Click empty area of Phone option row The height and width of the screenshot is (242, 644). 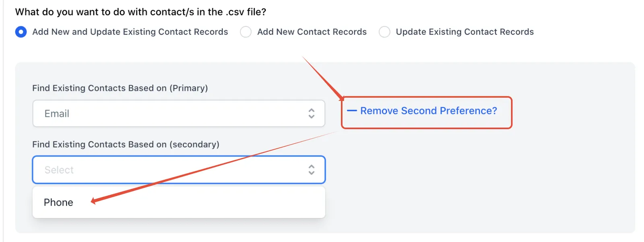pos(201,203)
